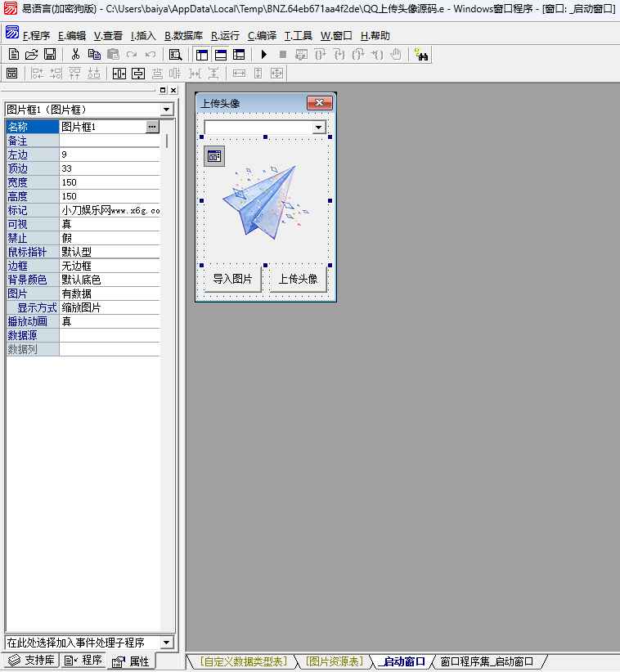Click the New file toolbar icon
Screen dimensions: 620x672
click(13, 55)
